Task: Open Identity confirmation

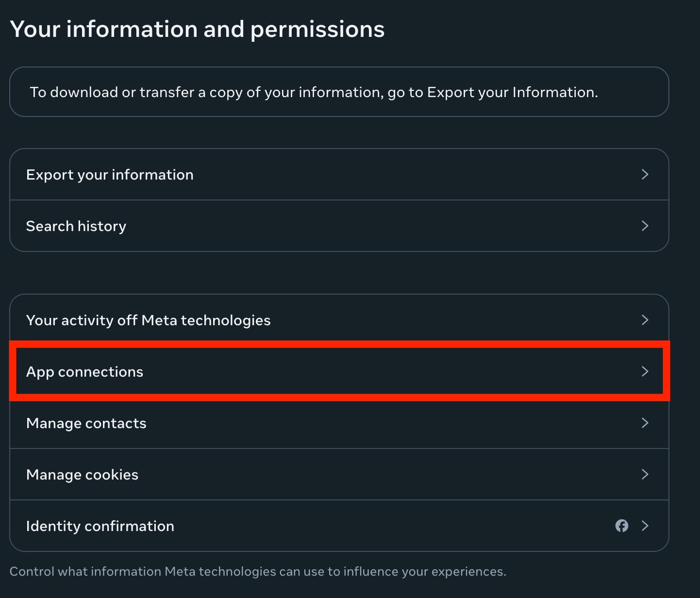Action: (339, 526)
